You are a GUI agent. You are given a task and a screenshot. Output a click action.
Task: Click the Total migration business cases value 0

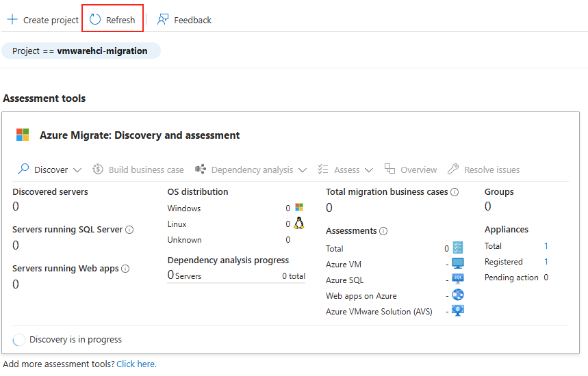[x=329, y=208]
